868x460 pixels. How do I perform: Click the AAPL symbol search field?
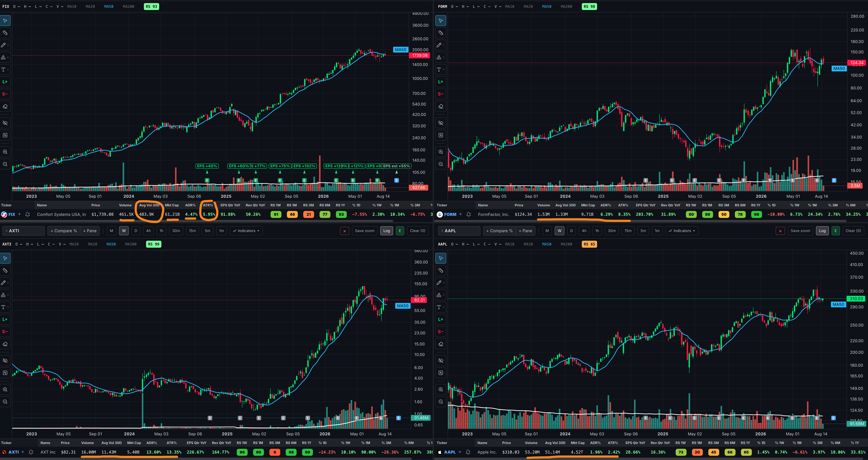click(x=459, y=231)
